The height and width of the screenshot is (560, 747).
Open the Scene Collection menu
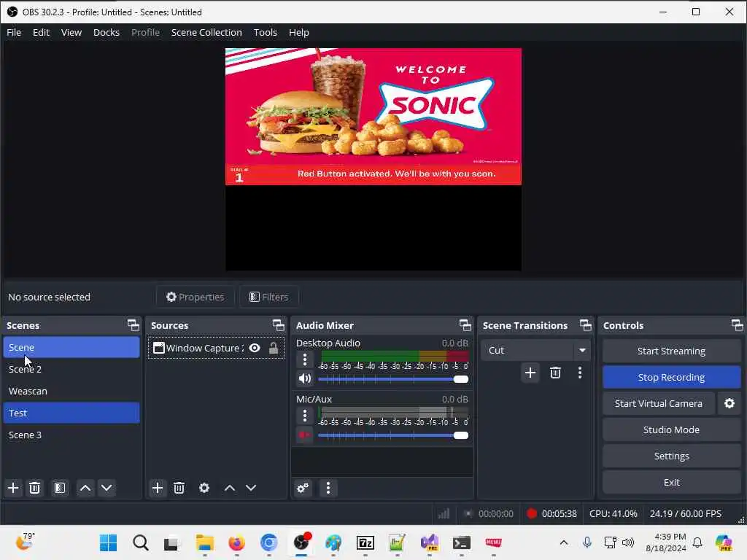(x=206, y=32)
